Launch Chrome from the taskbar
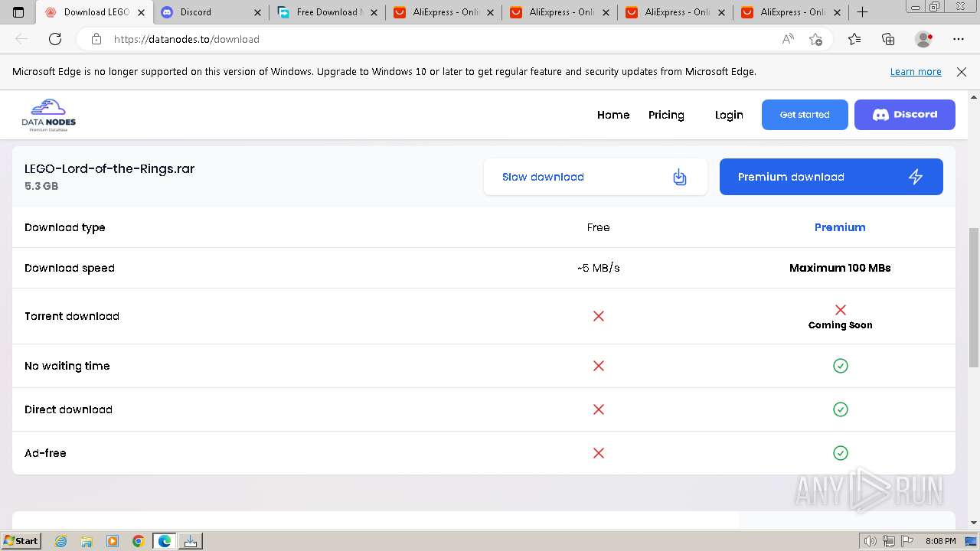 (x=139, y=541)
